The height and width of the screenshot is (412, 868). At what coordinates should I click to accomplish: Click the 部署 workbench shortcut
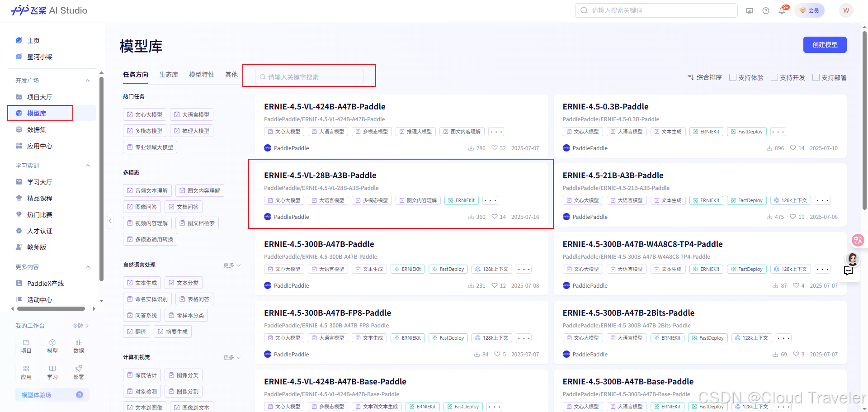[79, 373]
